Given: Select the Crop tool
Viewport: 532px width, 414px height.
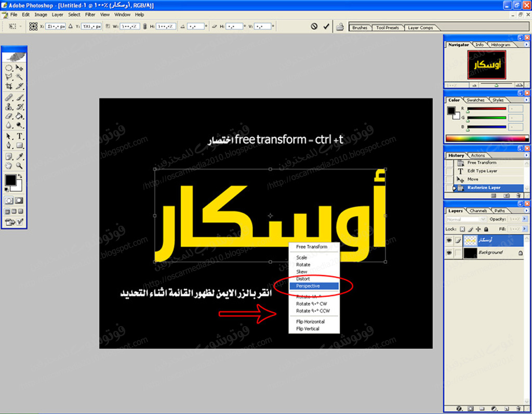Looking at the screenshot, I should (x=9, y=86).
